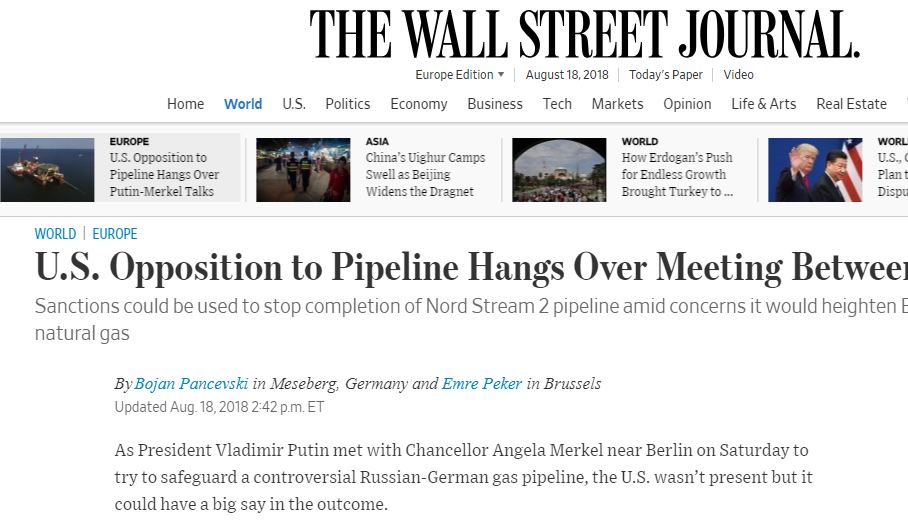Viewport: 908px width, 525px height.
Task: Open the Real Estate section
Action: click(x=851, y=104)
